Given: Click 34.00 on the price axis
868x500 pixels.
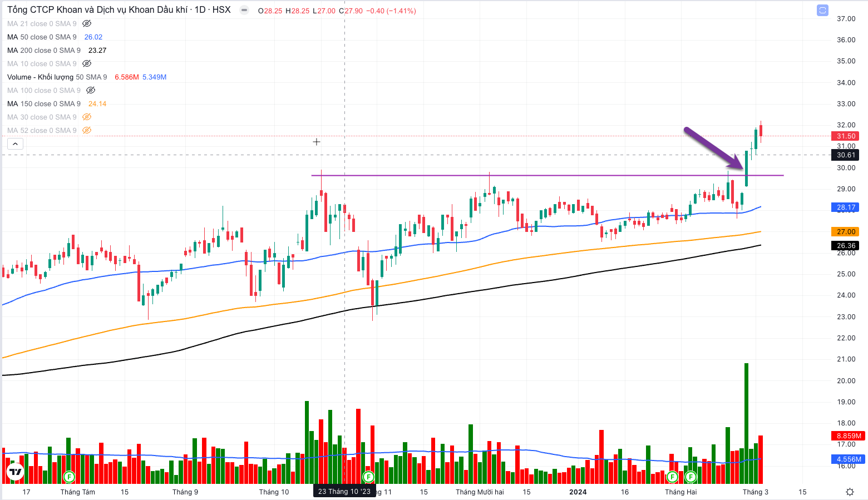Looking at the screenshot, I should 846,83.
